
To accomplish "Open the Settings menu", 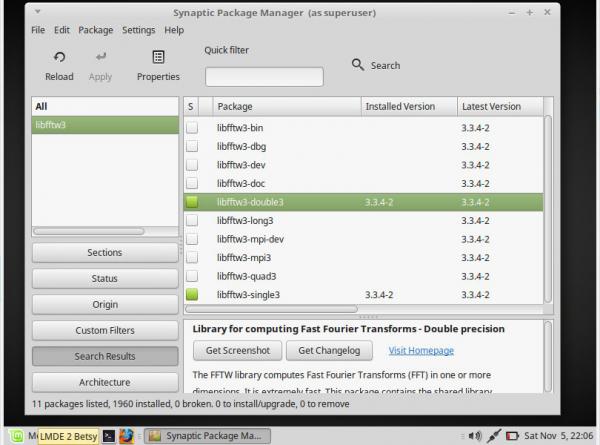I will tap(139, 30).
